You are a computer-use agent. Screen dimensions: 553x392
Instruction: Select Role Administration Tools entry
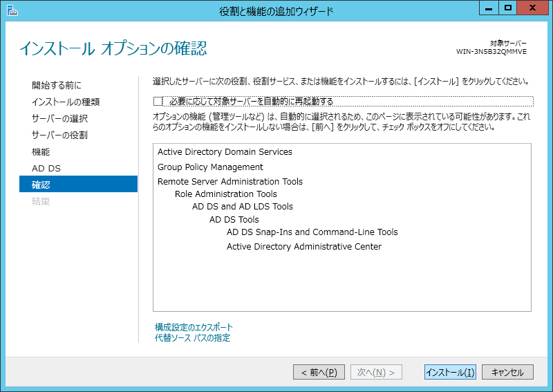(x=226, y=194)
